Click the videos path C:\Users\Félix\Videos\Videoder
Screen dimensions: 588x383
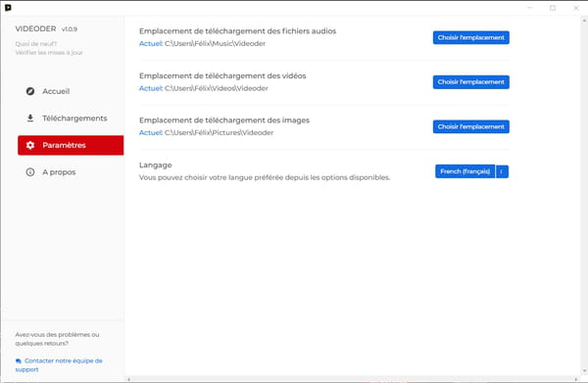pyautogui.click(x=217, y=88)
